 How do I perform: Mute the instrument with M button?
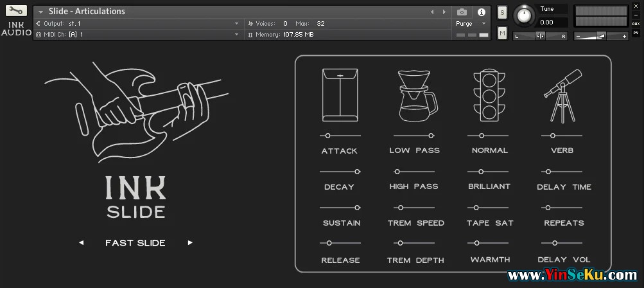502,33
